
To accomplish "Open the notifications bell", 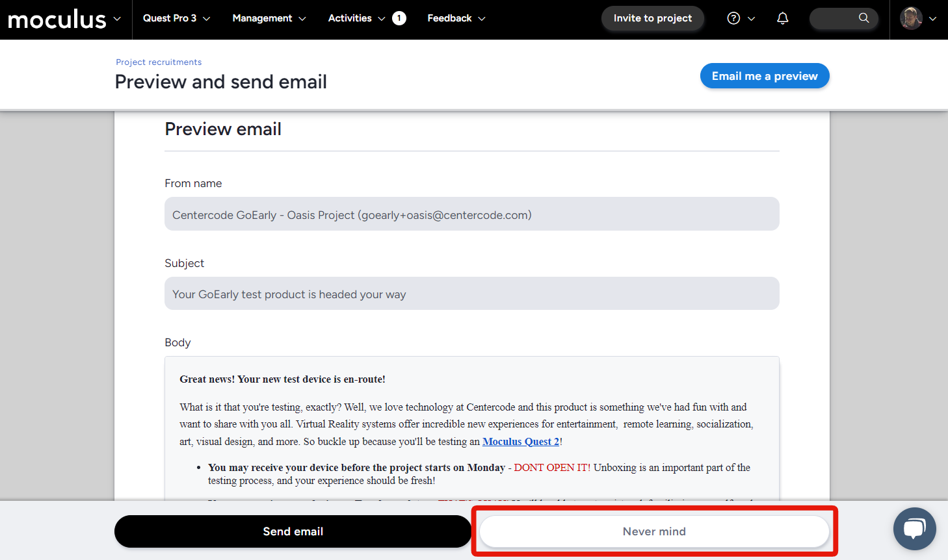I will click(783, 18).
